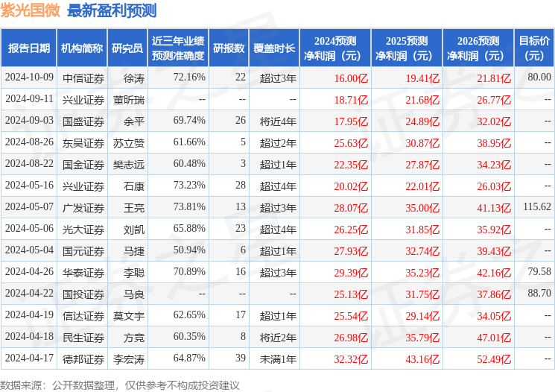Click the 52.49亿 profit forecast value
The image size is (555, 392).
click(494, 358)
